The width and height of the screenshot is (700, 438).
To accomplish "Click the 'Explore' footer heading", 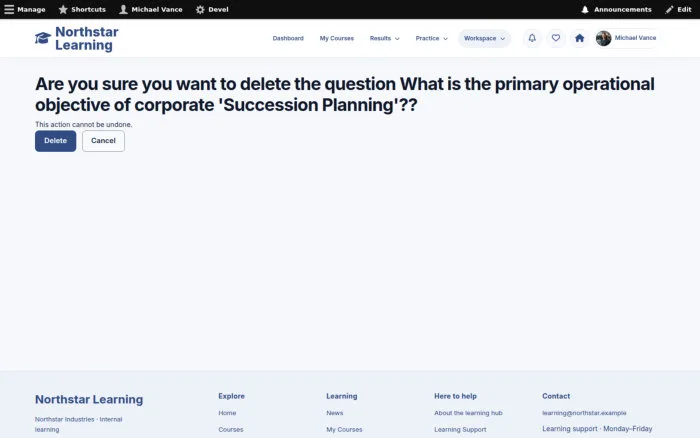I will coord(231,396).
